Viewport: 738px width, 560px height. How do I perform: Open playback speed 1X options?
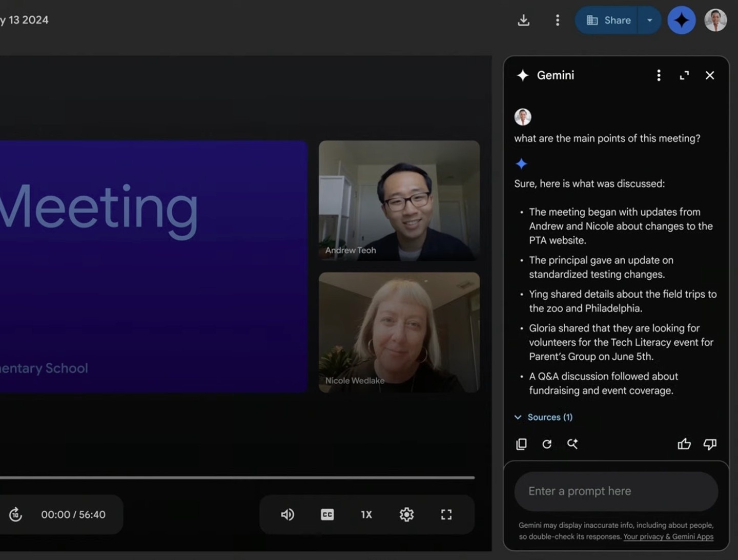(366, 514)
